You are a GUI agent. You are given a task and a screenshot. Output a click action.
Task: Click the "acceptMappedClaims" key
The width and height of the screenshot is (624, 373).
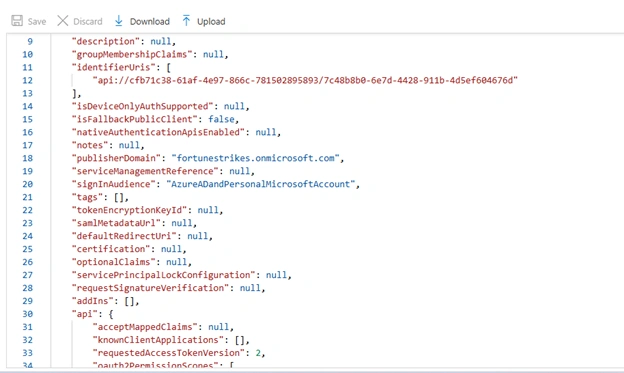pos(145,327)
